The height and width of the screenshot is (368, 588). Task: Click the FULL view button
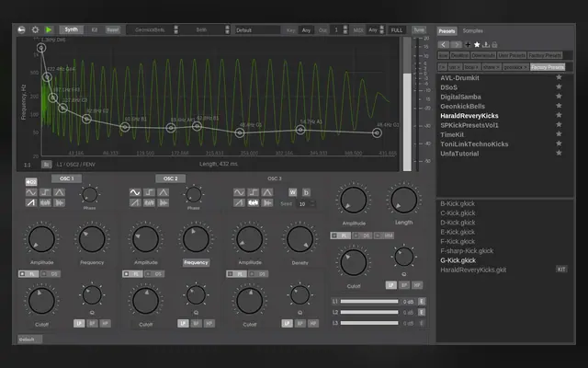[397, 30]
